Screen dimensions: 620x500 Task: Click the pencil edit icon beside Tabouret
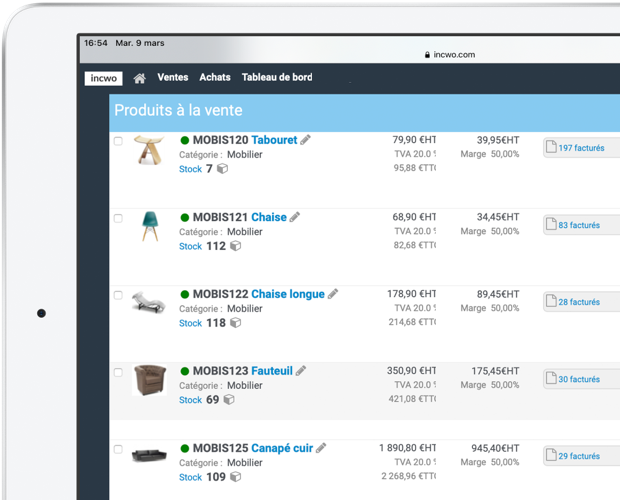coord(306,140)
